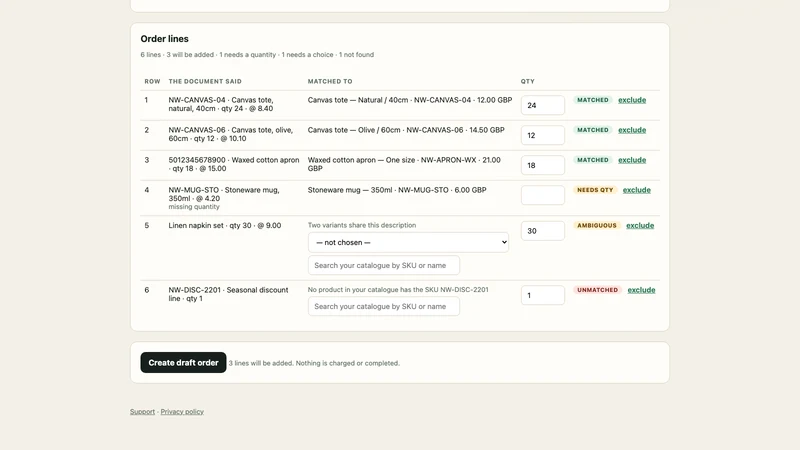Exclude the NW-DISC-2201 discount line
The width and height of the screenshot is (800, 450).
click(x=641, y=290)
